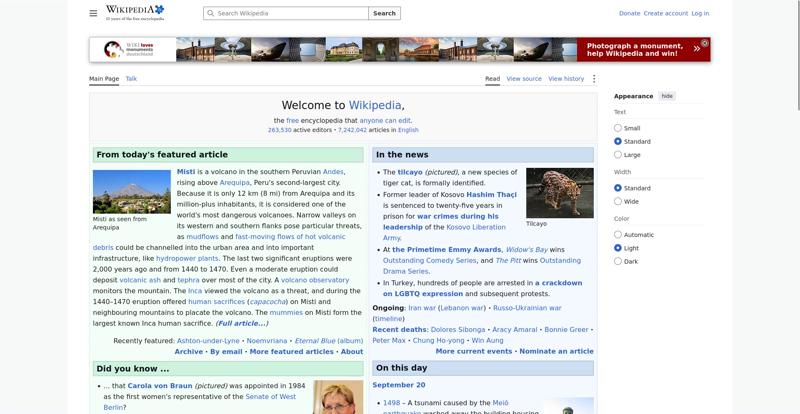
Task: Open the Tilcayo tiger cat thumbnail
Action: pos(560,193)
